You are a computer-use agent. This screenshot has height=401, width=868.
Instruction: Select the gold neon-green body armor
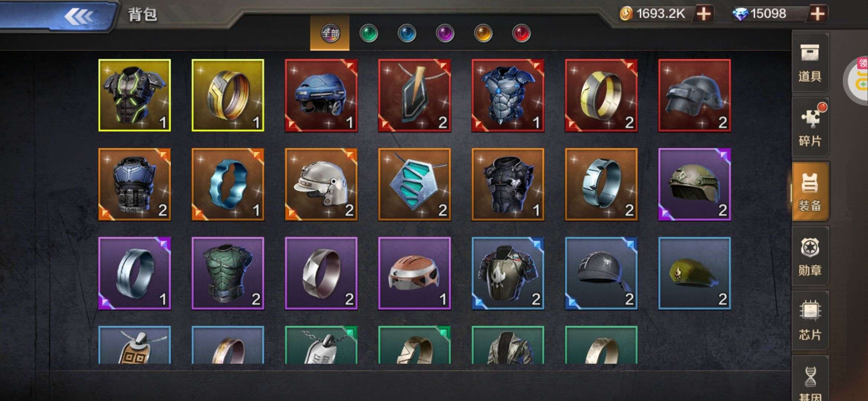(x=135, y=95)
